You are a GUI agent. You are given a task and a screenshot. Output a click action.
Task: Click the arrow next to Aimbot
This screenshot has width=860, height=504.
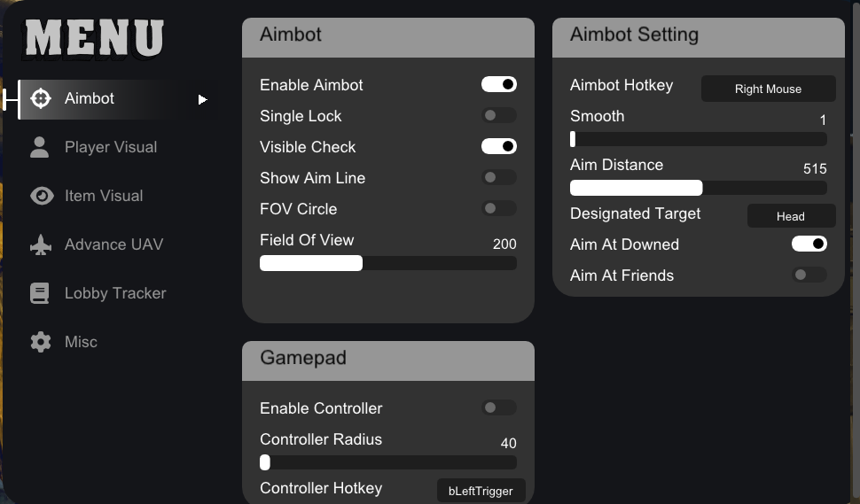click(202, 99)
